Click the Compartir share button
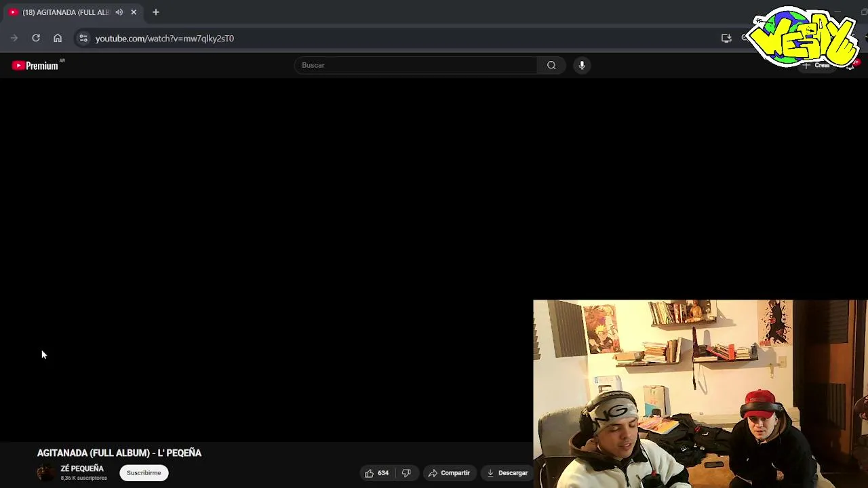 click(449, 473)
